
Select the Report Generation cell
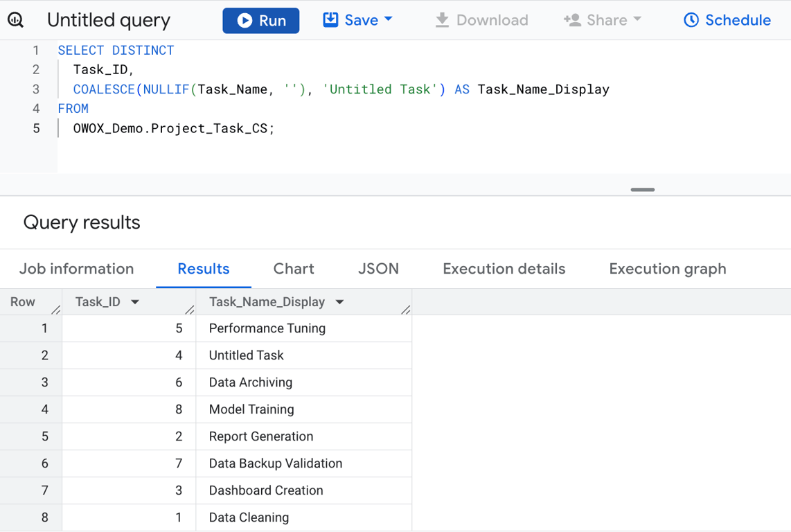pos(303,436)
